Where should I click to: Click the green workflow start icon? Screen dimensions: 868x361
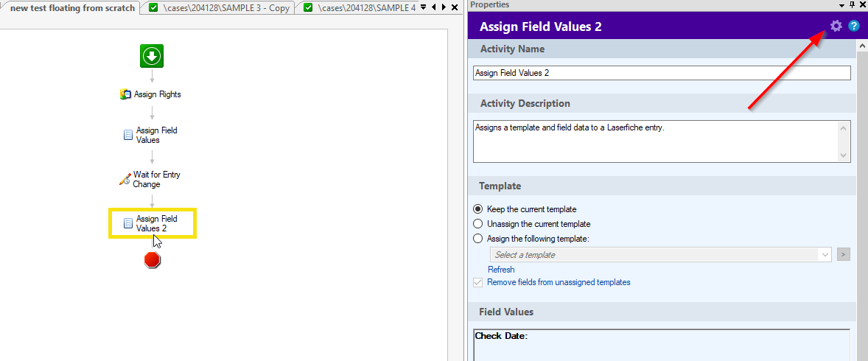(153, 56)
